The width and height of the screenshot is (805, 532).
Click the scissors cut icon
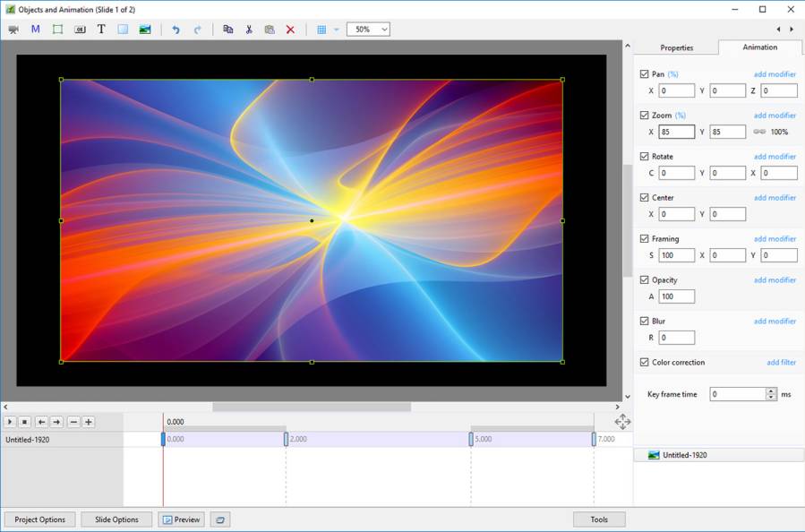249,30
